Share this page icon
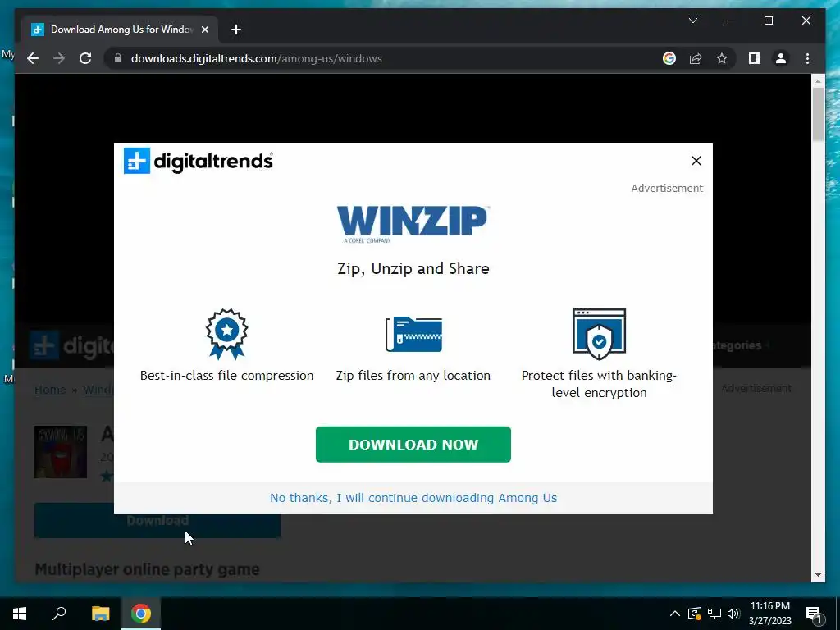Screen dimensions: 840x630 coord(696,58)
